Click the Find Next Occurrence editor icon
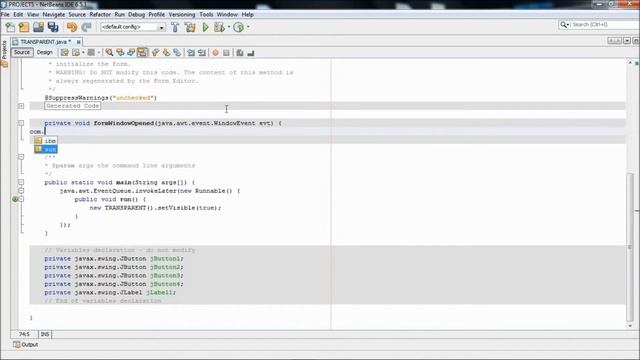The height and width of the screenshot is (360, 640). point(131,53)
